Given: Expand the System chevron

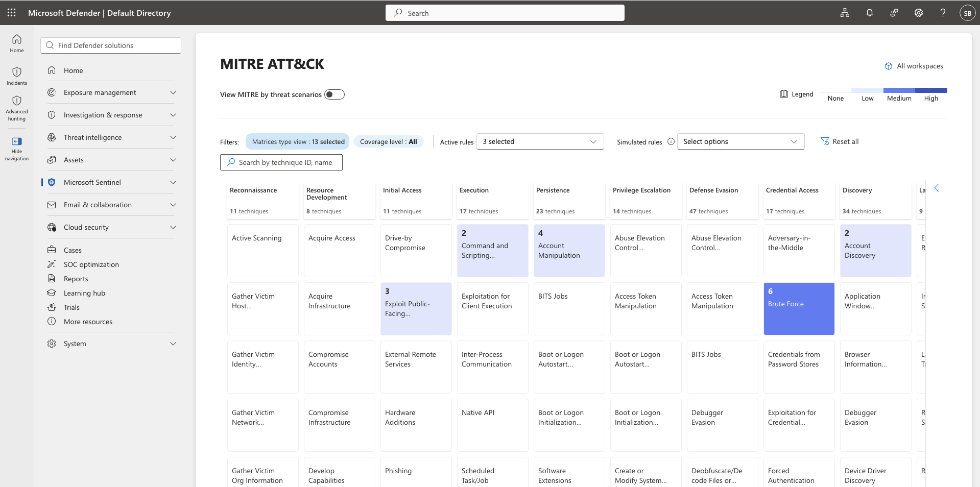Looking at the screenshot, I should pos(173,344).
